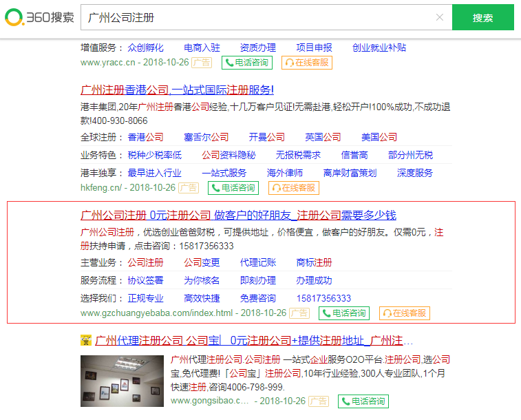The height and width of the screenshot is (420, 521).
Task: Click 电话咨询 for gzchuangyebaba result
Action: click(x=344, y=313)
